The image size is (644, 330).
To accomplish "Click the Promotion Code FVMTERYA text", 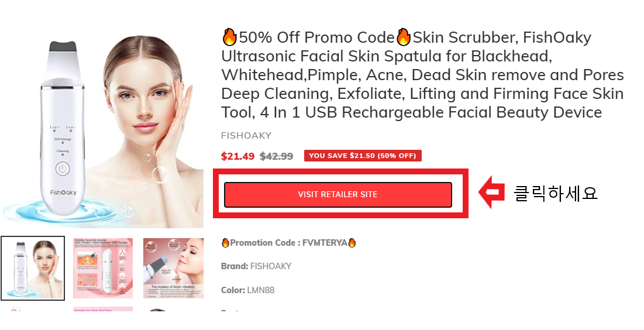I will pos(289,243).
